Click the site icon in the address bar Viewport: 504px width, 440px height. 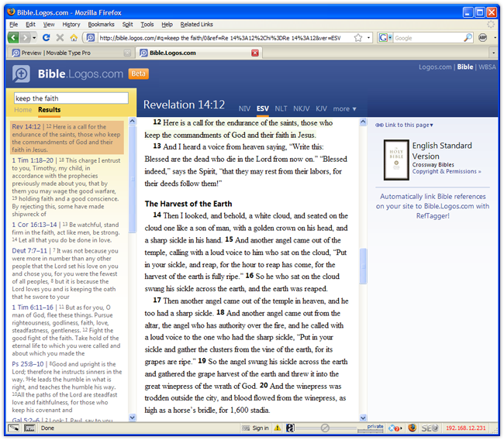coord(91,38)
